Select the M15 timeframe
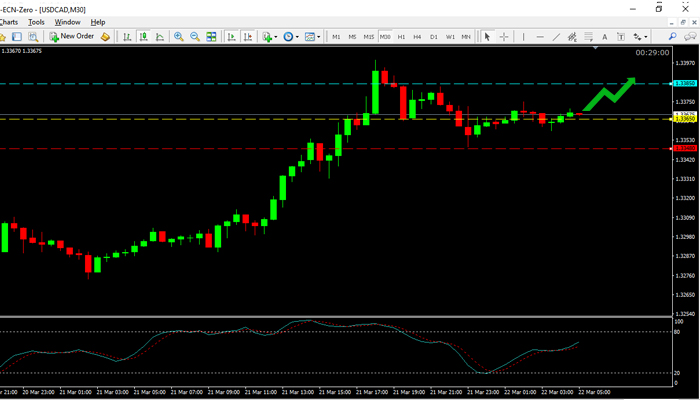 click(x=368, y=37)
